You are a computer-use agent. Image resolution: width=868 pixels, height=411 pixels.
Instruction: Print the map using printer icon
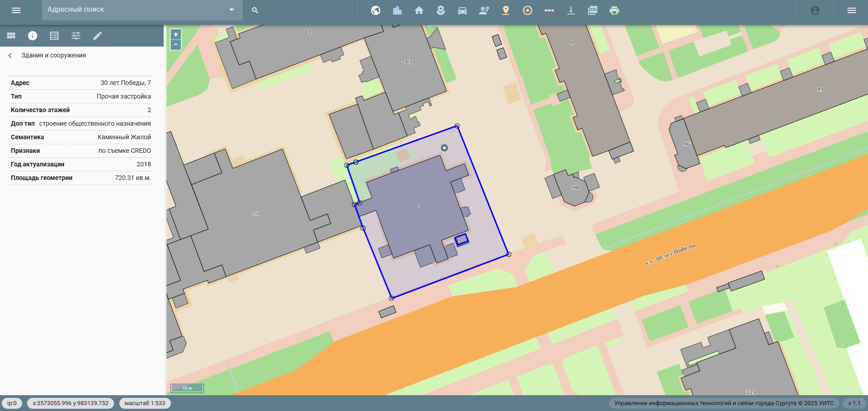(x=614, y=10)
